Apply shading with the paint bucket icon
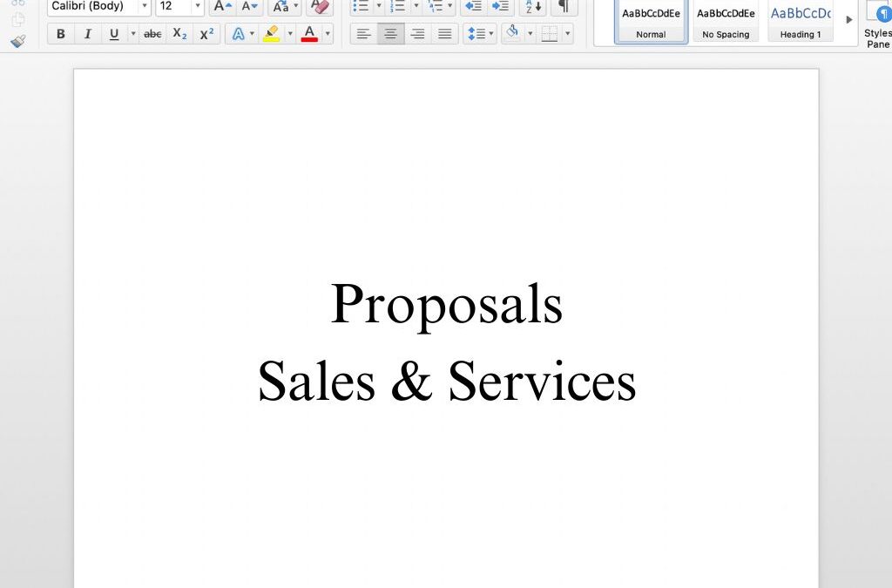The height and width of the screenshot is (588, 892). [512, 33]
